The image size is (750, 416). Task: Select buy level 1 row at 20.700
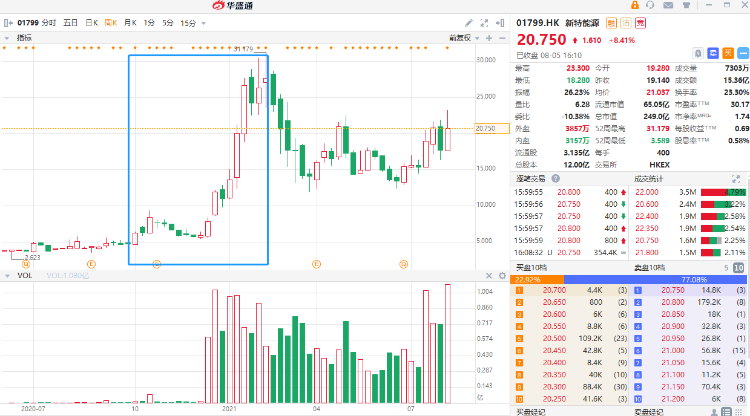point(570,290)
